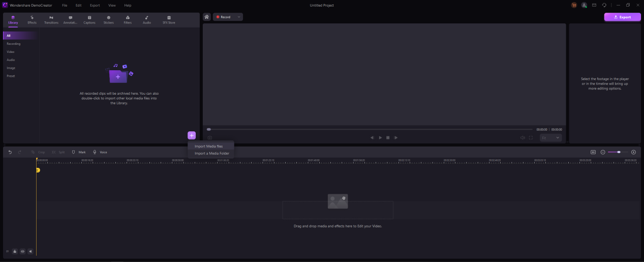This screenshot has height=262, width=644.
Task: Open the Transitions panel tab
Action: pyautogui.click(x=51, y=20)
